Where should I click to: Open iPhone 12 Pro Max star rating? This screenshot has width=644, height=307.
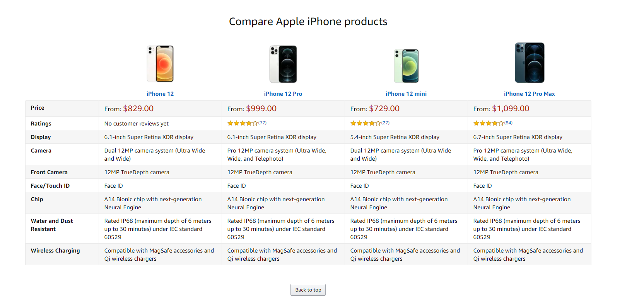point(489,123)
